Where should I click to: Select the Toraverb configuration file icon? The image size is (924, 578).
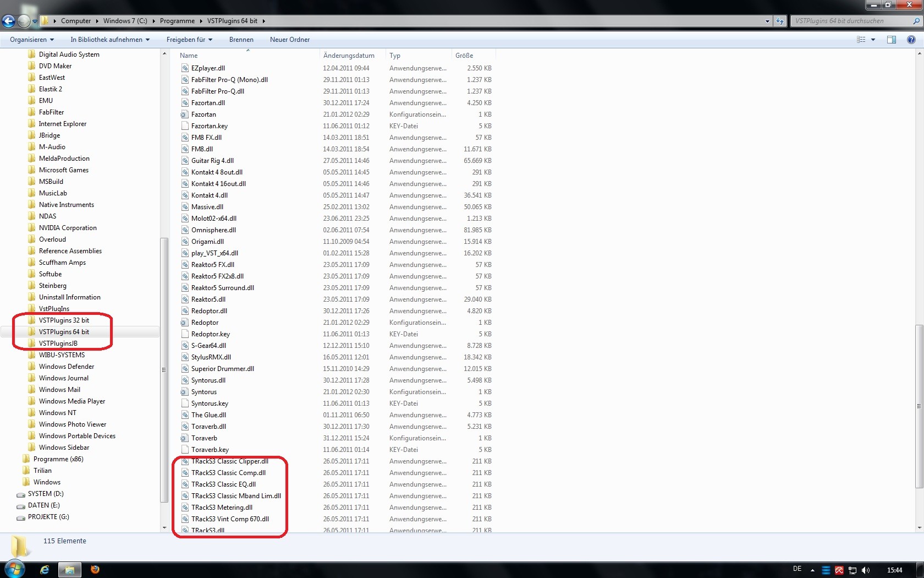[x=185, y=438]
